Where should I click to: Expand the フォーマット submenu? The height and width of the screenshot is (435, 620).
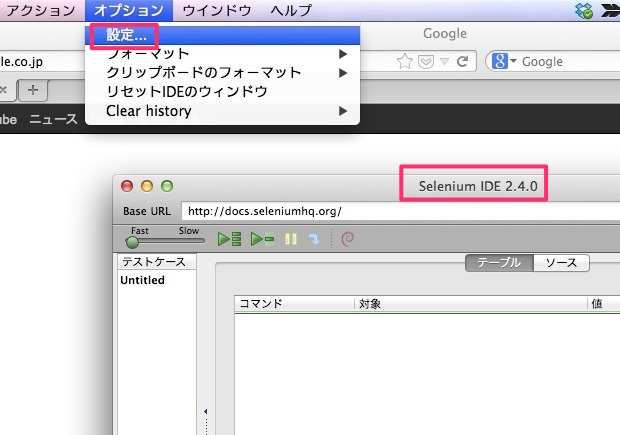pos(222,54)
